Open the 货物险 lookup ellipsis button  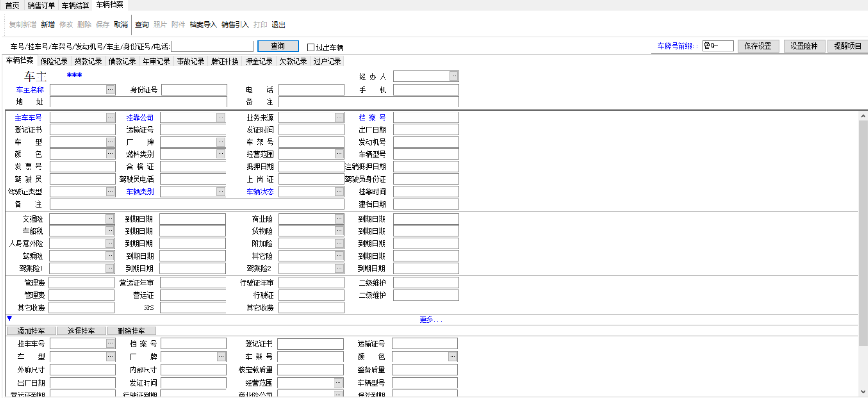tap(339, 231)
